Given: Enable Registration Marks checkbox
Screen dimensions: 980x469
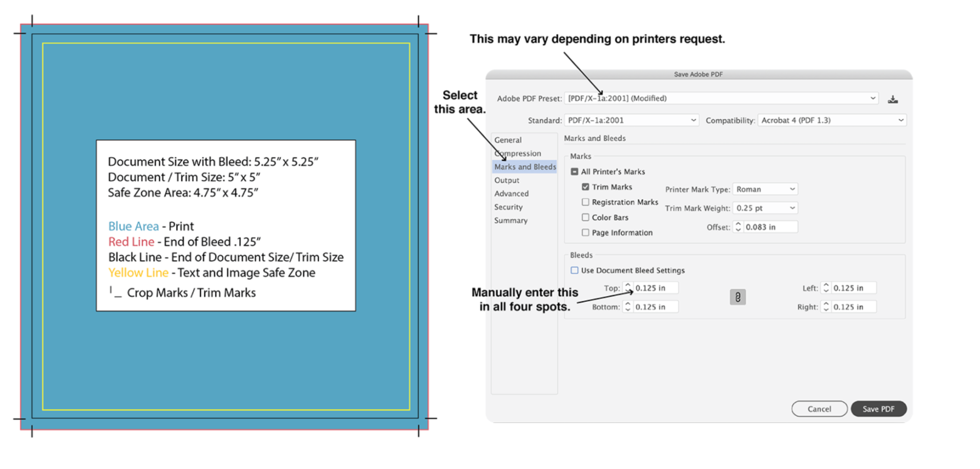Looking at the screenshot, I should click(x=585, y=202).
